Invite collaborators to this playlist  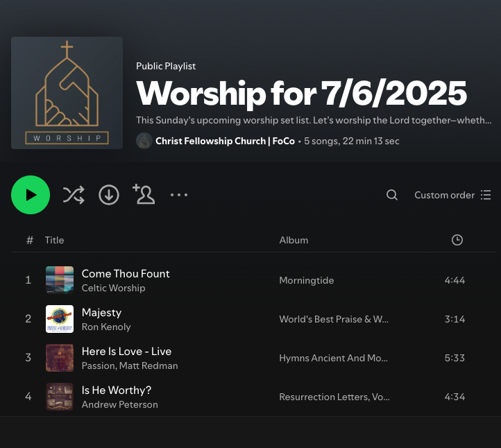pyautogui.click(x=144, y=194)
